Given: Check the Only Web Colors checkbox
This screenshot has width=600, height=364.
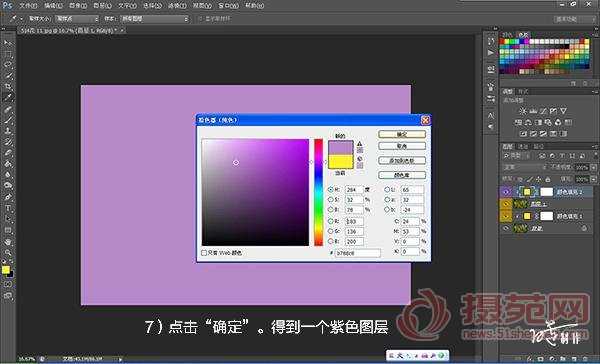Looking at the screenshot, I should point(204,253).
